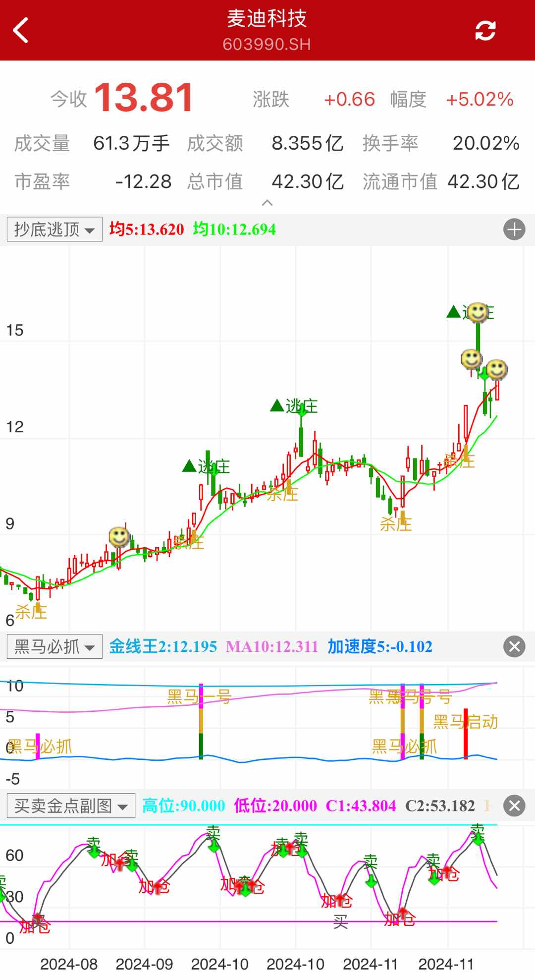Close the 黑马必抓 indicator panel

tap(514, 646)
